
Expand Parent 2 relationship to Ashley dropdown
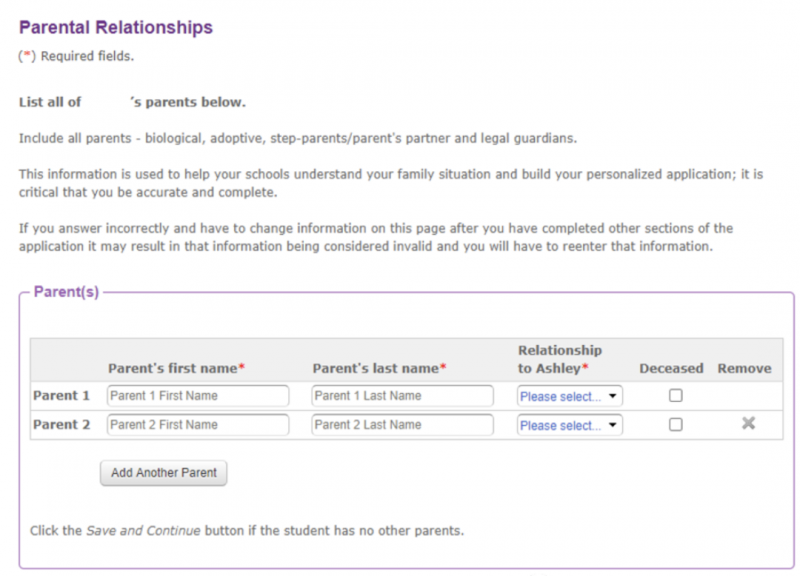tap(569, 425)
